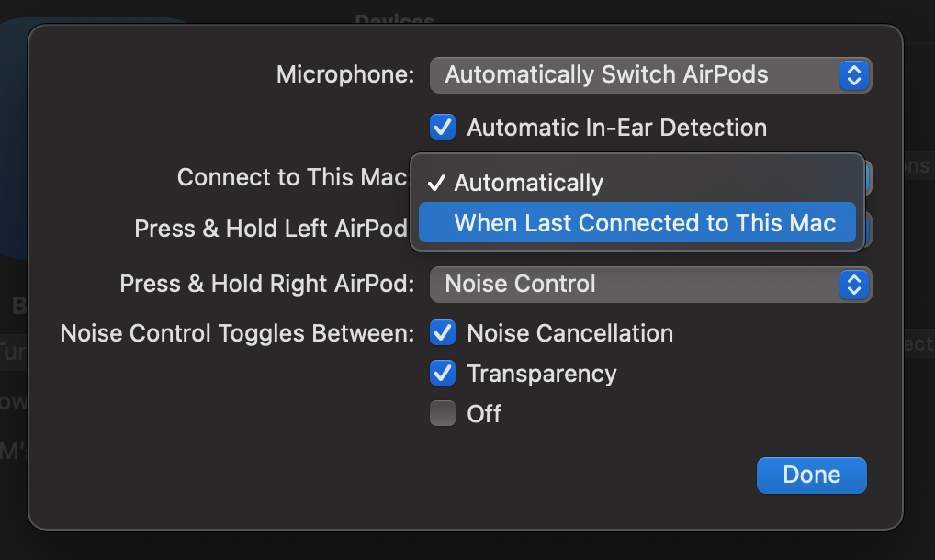Viewport: 935px width, 560px height.
Task: Click the Connect to This Mac dropdown chevron
Action: coord(867,176)
